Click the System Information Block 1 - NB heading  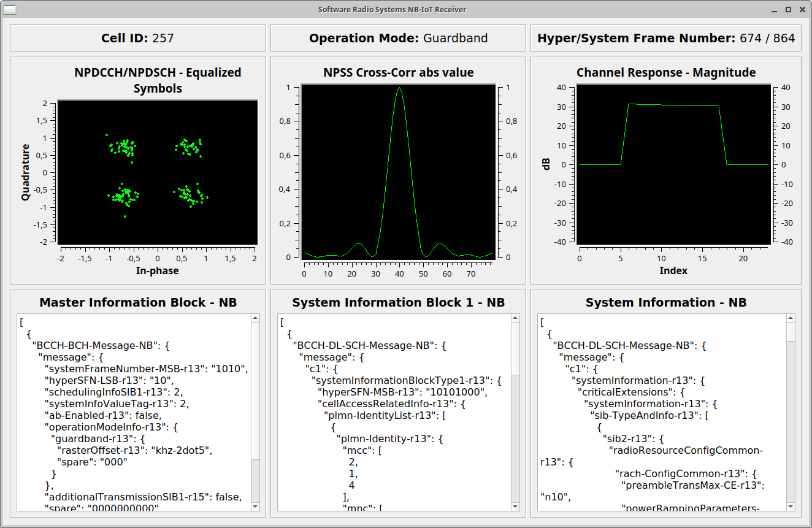point(398,302)
